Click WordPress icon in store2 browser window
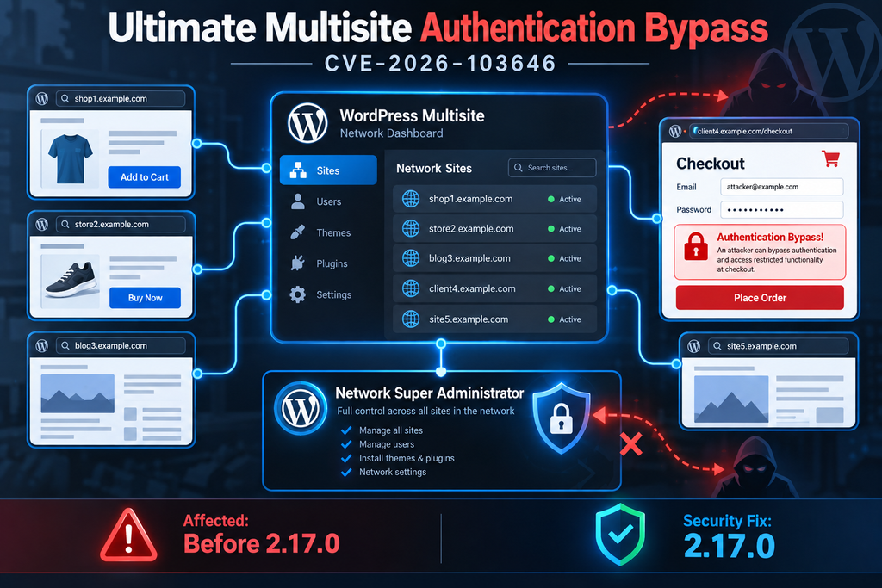882x588 pixels. pyautogui.click(x=42, y=225)
